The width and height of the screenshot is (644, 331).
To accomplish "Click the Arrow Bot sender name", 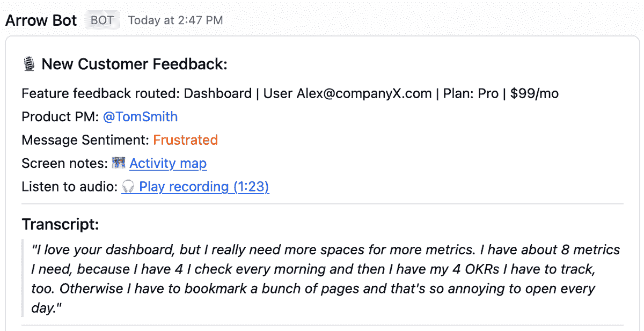I will (x=41, y=20).
